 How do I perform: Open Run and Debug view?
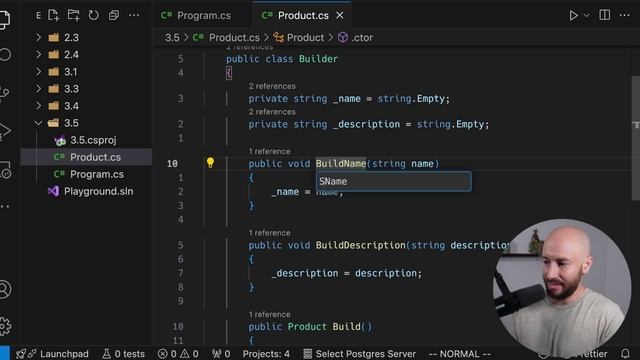4,131
